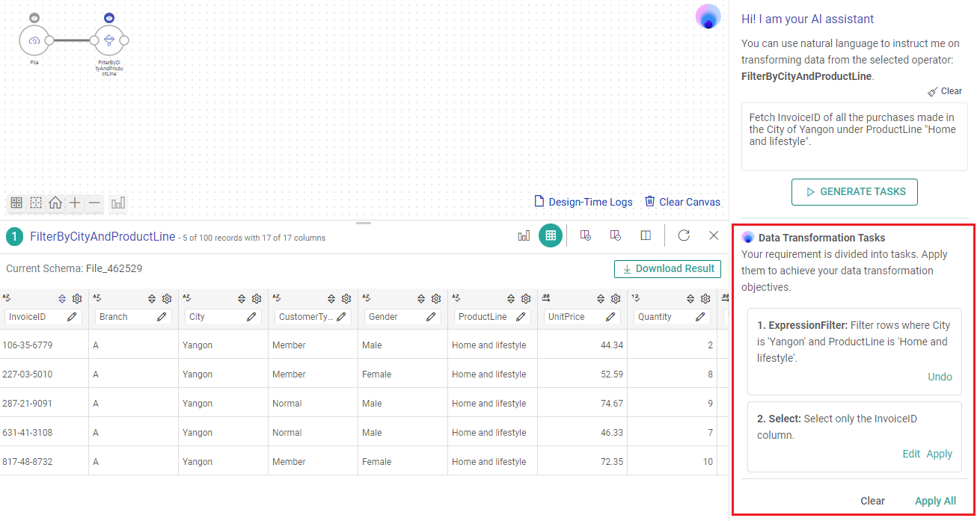980x521 pixels.
Task: Click the AI assistant prompt text box
Action: coord(854,136)
